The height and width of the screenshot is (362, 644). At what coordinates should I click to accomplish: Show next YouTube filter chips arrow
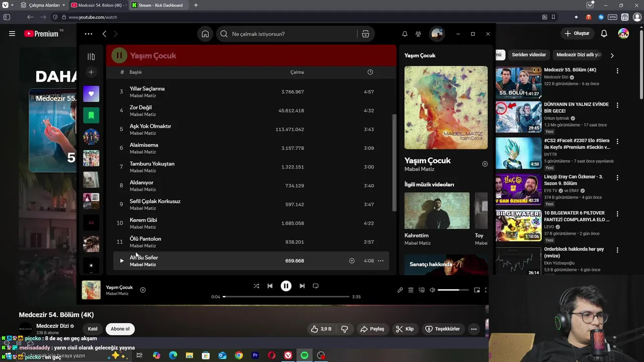[x=612, y=55]
